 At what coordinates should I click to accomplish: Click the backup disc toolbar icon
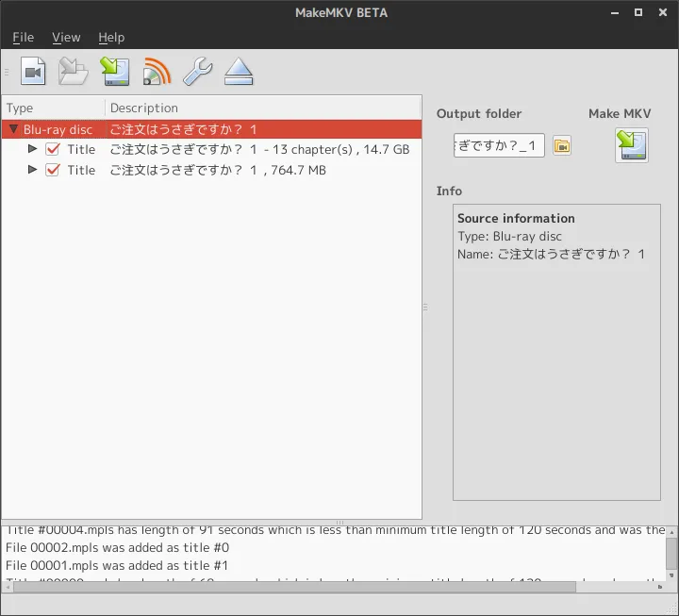pyautogui.click(x=114, y=72)
